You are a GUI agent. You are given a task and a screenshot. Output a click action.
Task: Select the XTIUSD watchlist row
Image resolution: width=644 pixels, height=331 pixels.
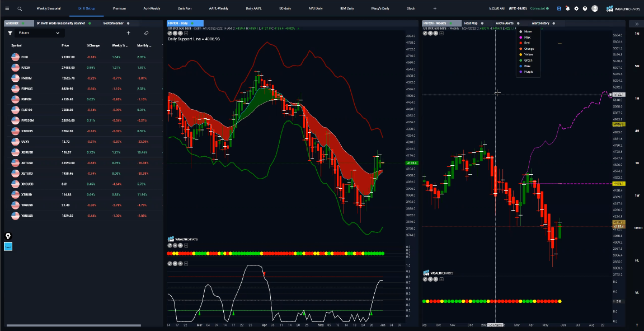pyautogui.click(x=84, y=194)
